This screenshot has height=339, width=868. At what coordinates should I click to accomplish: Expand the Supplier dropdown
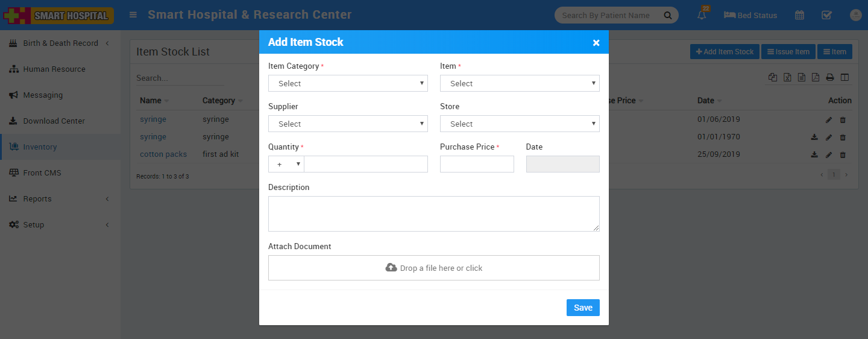pyautogui.click(x=348, y=124)
